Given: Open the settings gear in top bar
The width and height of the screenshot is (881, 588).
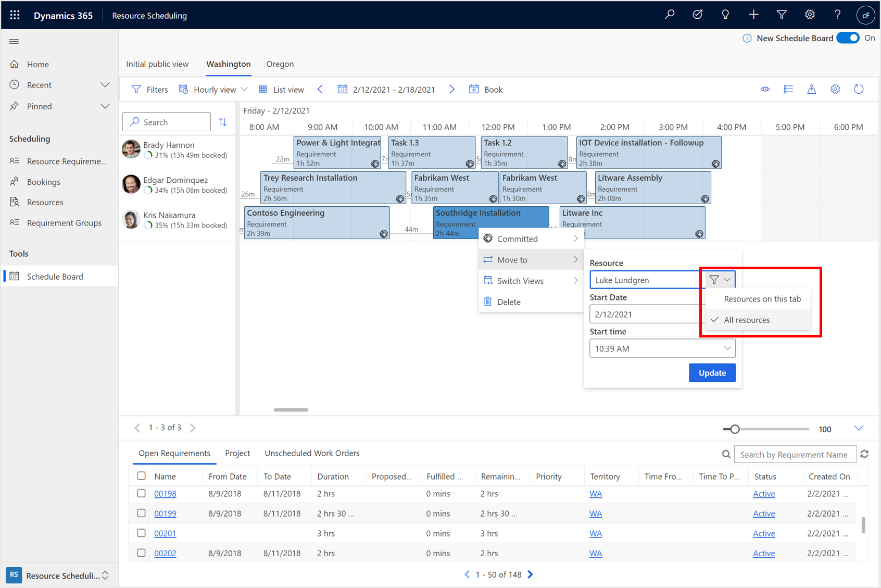Looking at the screenshot, I should point(810,15).
